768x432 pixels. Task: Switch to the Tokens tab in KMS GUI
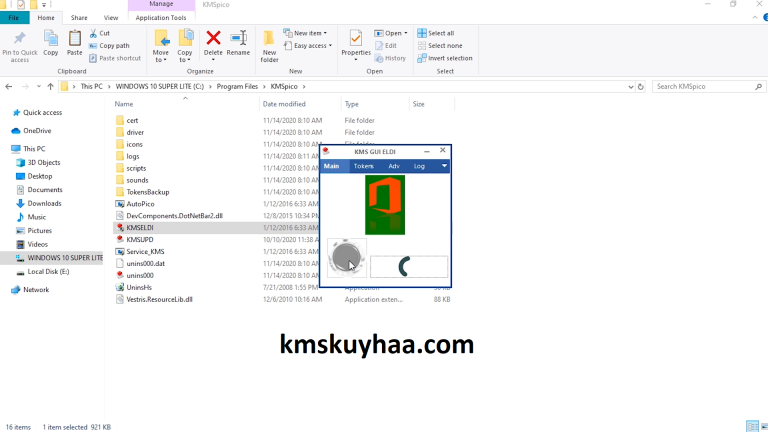[363, 166]
